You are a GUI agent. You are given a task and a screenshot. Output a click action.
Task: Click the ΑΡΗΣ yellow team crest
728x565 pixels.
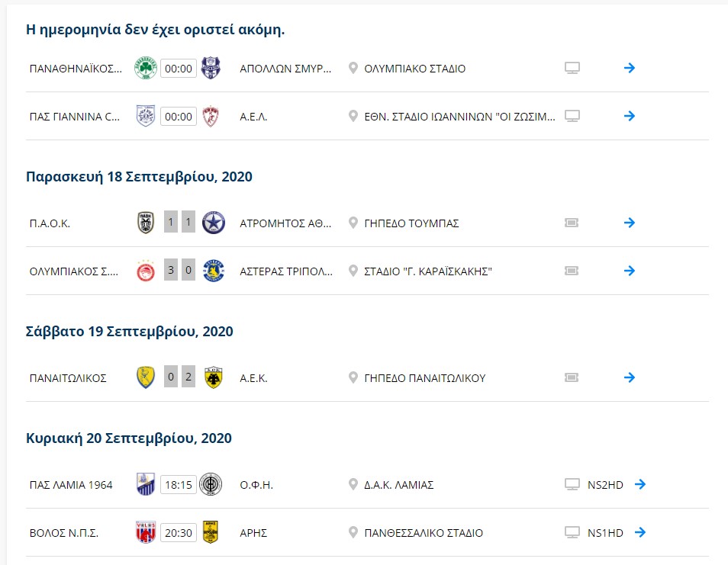click(x=211, y=532)
